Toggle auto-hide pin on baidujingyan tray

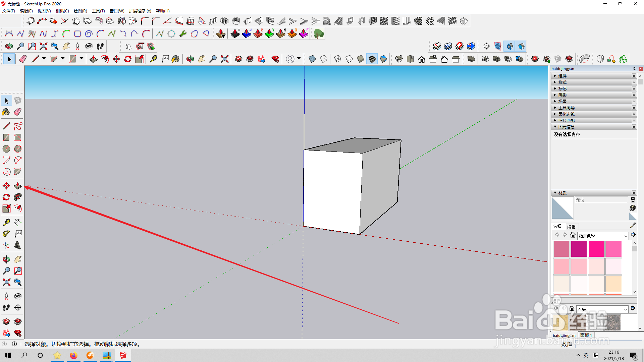pyautogui.click(x=634, y=69)
